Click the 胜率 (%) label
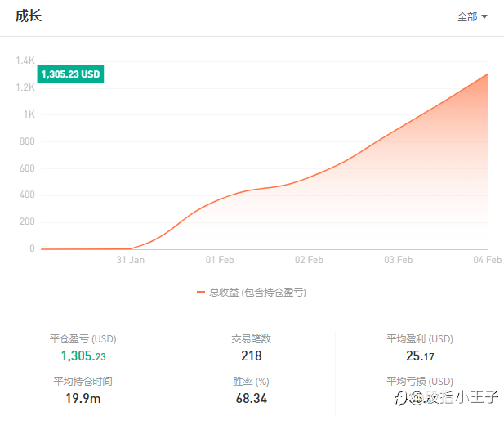 click(252, 381)
